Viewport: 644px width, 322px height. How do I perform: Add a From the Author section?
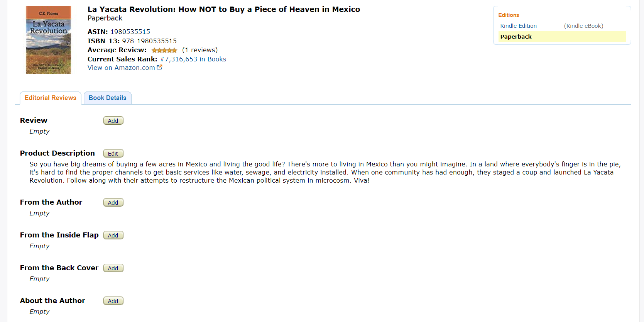(113, 202)
